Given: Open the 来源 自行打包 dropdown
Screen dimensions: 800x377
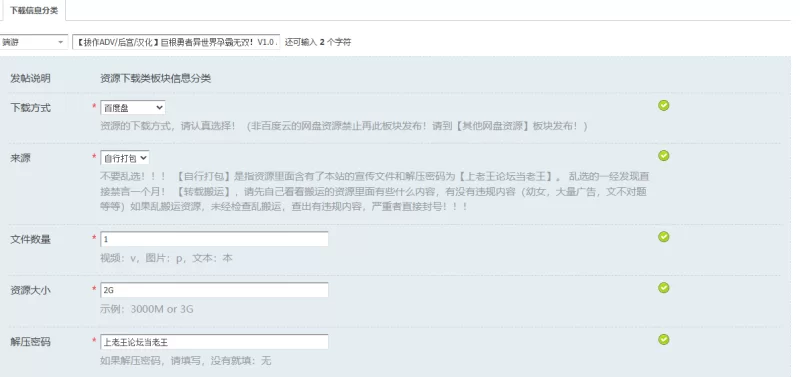Looking at the screenshot, I should tap(124, 158).
